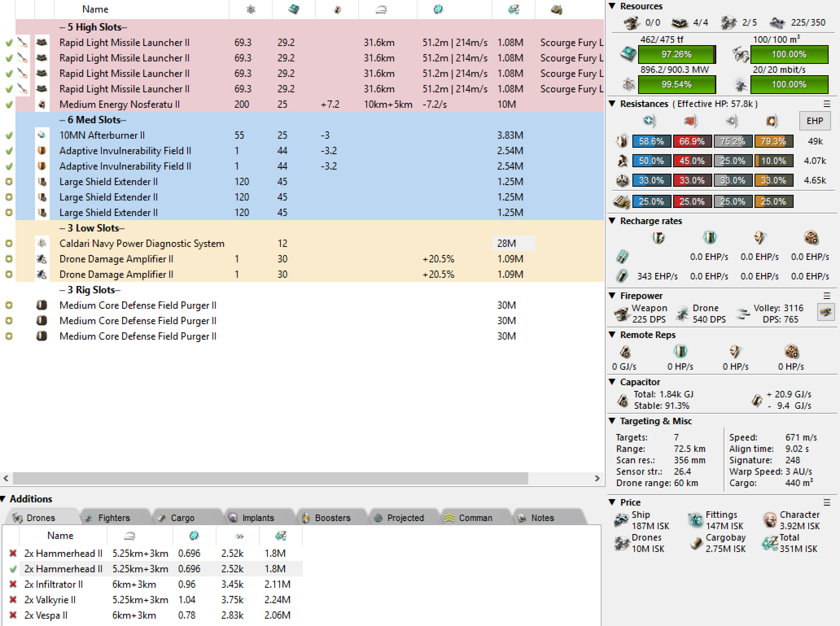Click the price column header icon
The width and height of the screenshot is (840, 626).
click(514, 9)
